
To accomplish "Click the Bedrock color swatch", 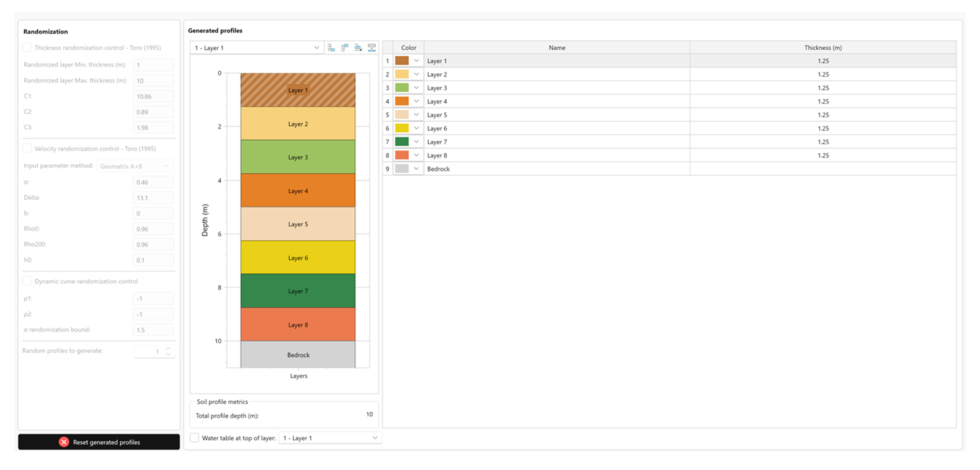I will (x=402, y=169).
